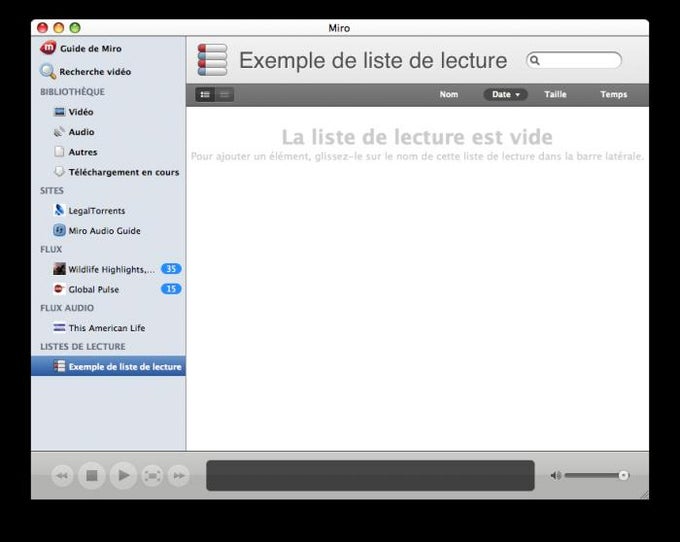Click the This American Life flag icon
Screen dimensions: 680x542
[59, 327]
